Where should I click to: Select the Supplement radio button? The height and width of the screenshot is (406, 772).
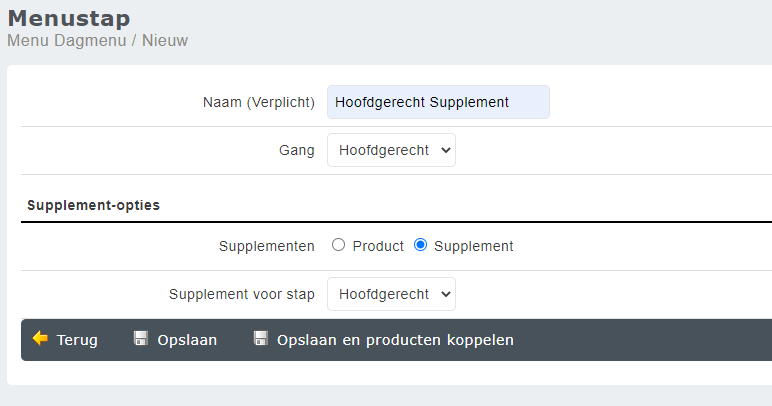click(420, 245)
